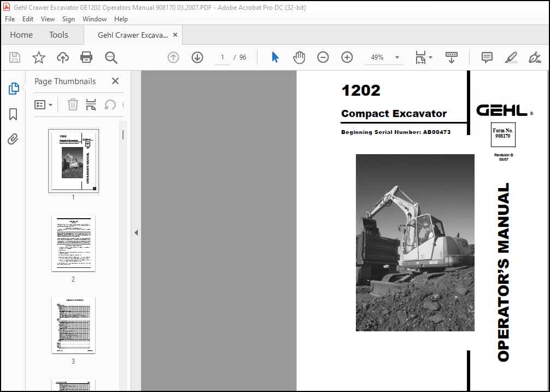Image resolution: width=550 pixels, height=392 pixels.
Task: Switch to the Tools tab
Action: 58,34
